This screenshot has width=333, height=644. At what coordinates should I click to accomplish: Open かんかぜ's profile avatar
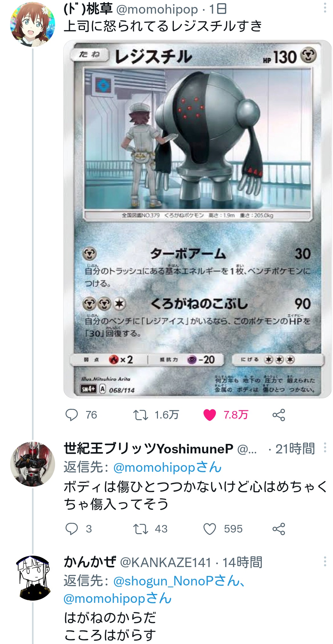pyautogui.click(x=33, y=578)
